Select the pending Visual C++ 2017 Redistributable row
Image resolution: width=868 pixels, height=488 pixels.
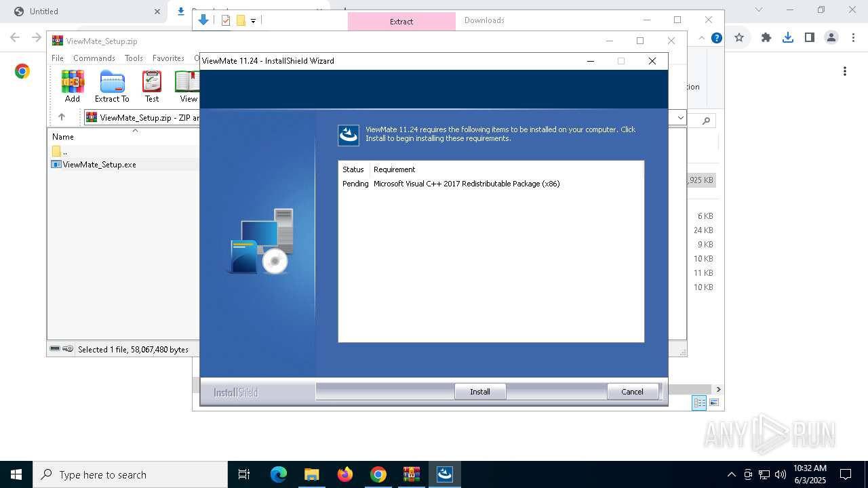pos(491,184)
